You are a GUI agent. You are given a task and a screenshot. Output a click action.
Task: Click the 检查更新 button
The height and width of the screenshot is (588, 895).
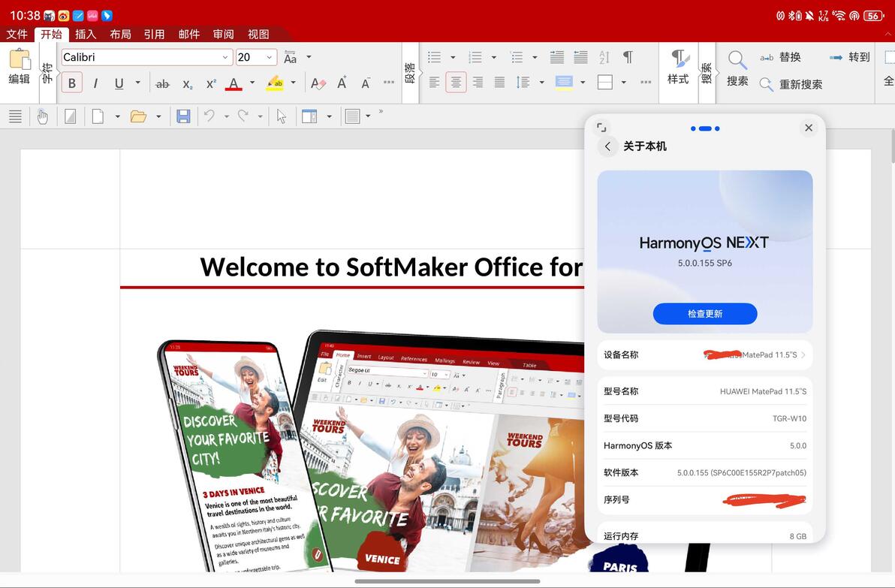[x=705, y=314]
